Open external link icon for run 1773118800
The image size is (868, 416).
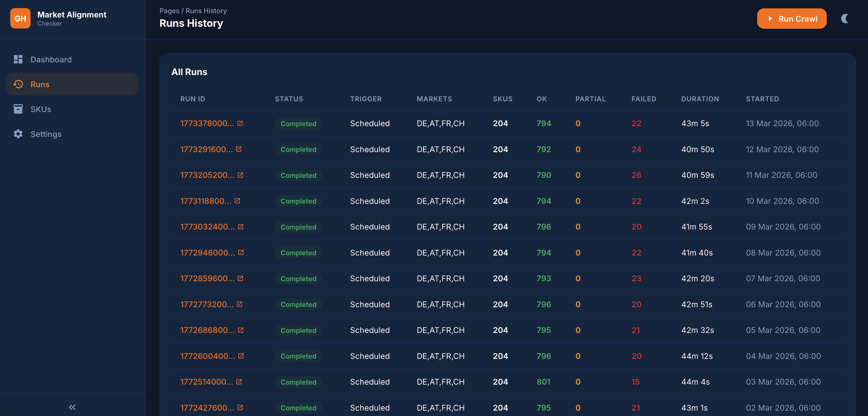click(x=237, y=201)
